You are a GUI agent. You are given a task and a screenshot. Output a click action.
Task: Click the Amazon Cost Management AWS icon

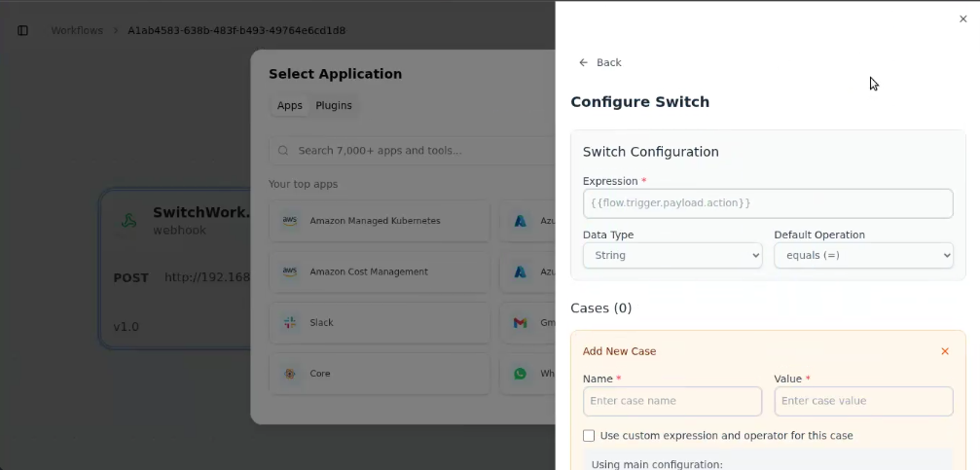[x=290, y=271]
